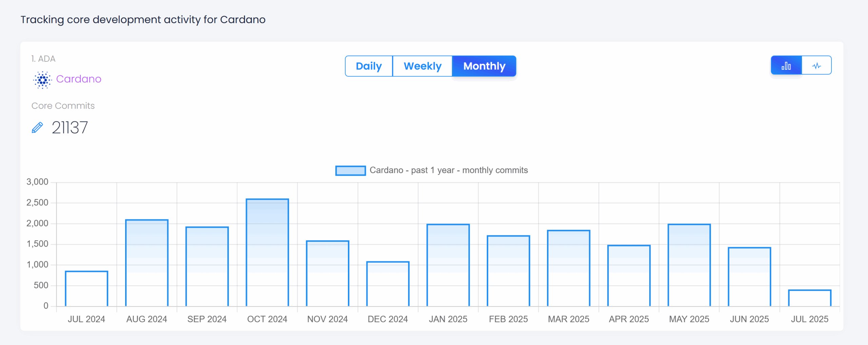Click the AUG 2024 bar
Viewport: 868px width, 345px height.
tap(147, 263)
